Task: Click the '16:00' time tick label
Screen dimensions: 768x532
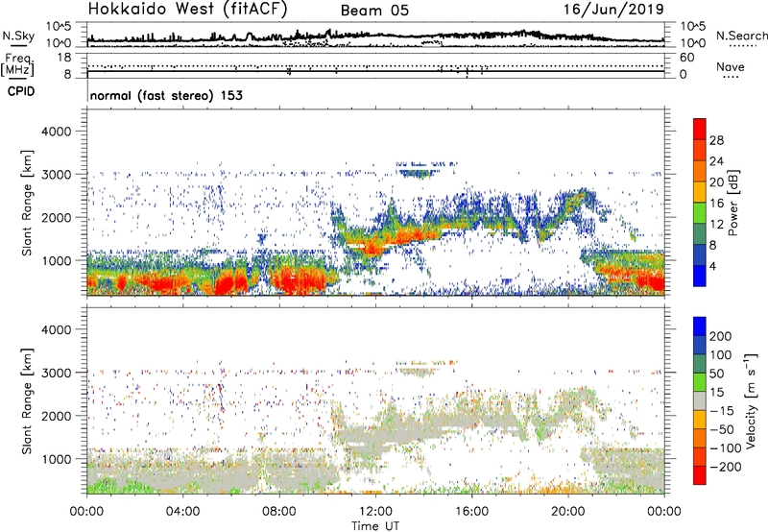Action: pyautogui.click(x=471, y=511)
